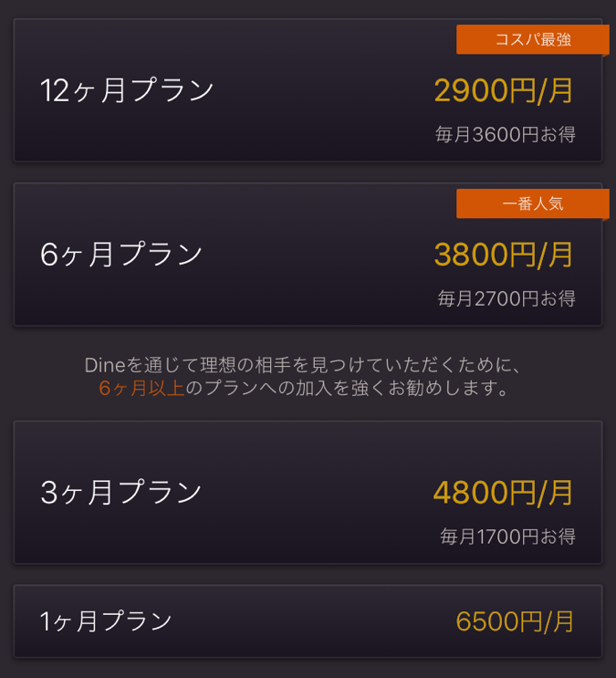The height and width of the screenshot is (678, 616).
Task: Click the 4800円/月 price
Action: 504,493
